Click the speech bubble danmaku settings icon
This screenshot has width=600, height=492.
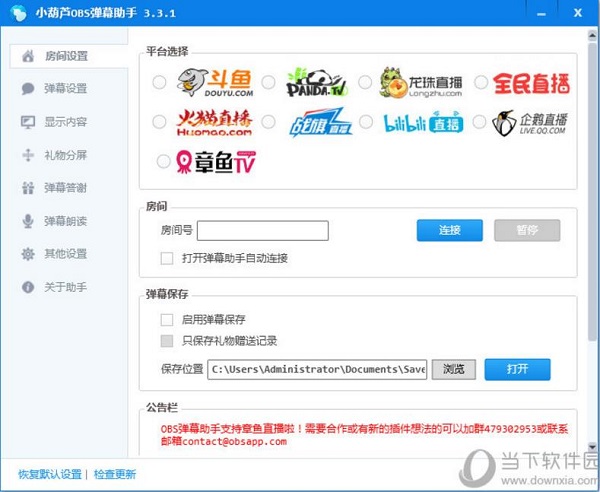click(28, 89)
